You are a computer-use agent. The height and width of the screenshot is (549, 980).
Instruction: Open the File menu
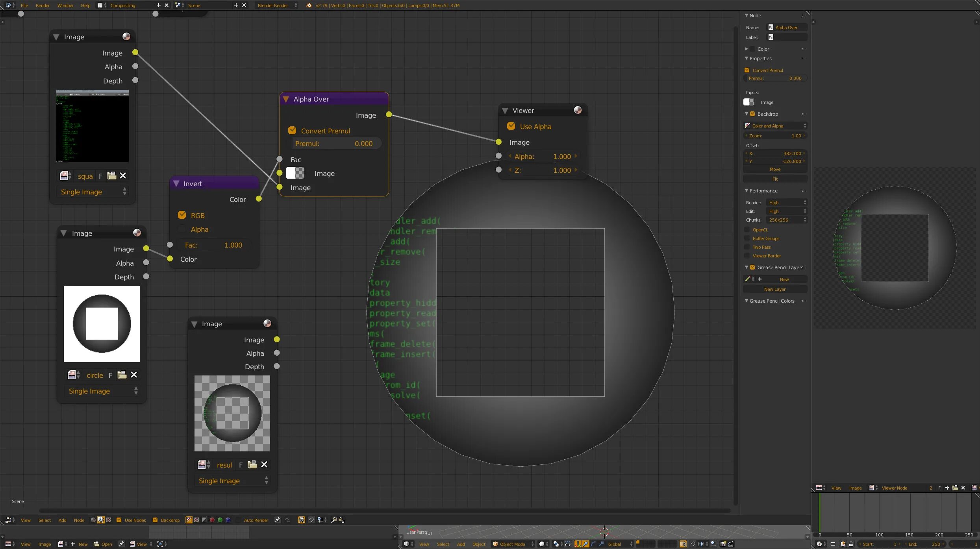tap(24, 5)
